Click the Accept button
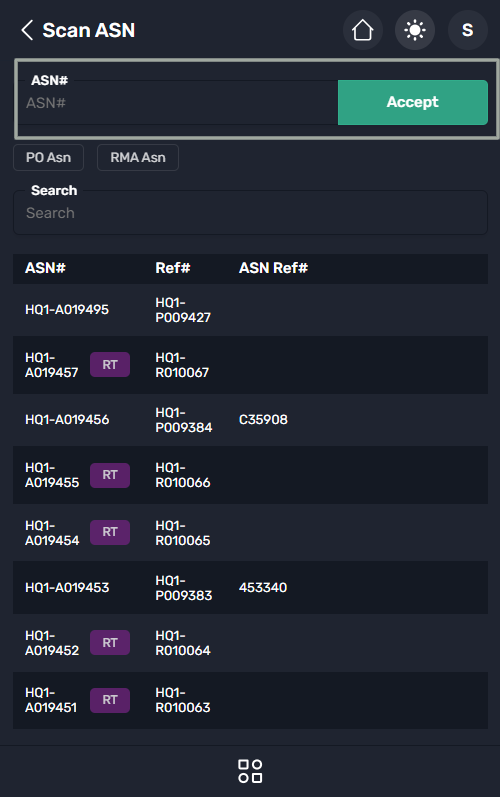Viewport: 500px width, 797px height. pyautogui.click(x=413, y=102)
